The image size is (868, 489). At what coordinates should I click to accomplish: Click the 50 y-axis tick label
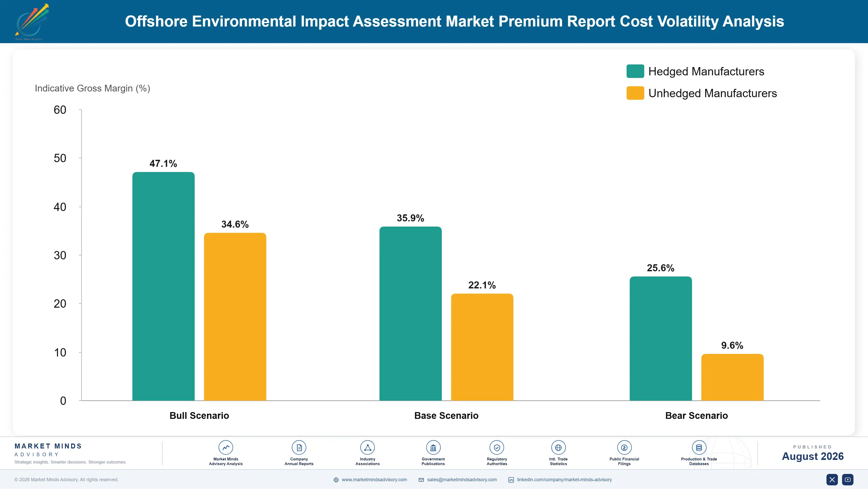[60, 158]
